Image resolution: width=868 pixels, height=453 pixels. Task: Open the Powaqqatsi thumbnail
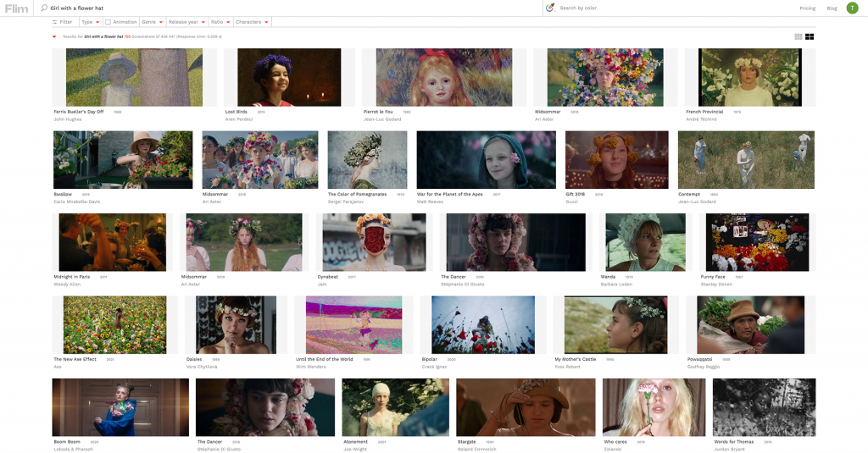tap(751, 324)
